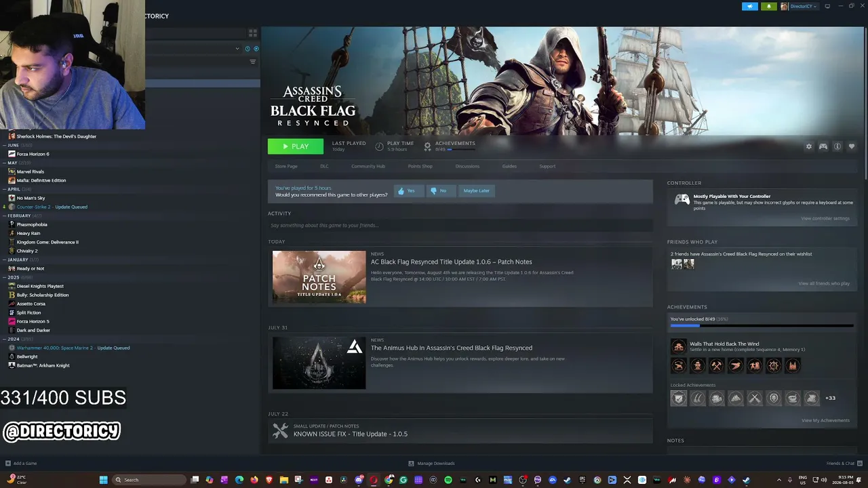Image resolution: width=868 pixels, height=488 pixels.
Task: Select Phasmophobia in library list
Action: pos(32,224)
